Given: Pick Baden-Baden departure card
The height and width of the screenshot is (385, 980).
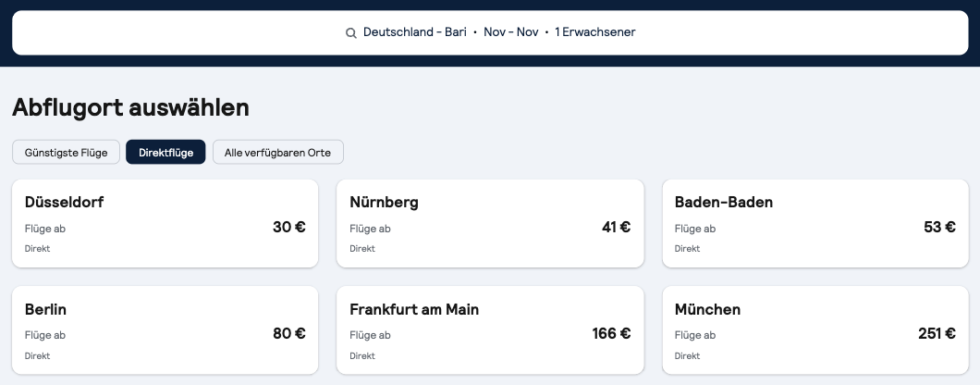Looking at the screenshot, I should coord(815,223).
